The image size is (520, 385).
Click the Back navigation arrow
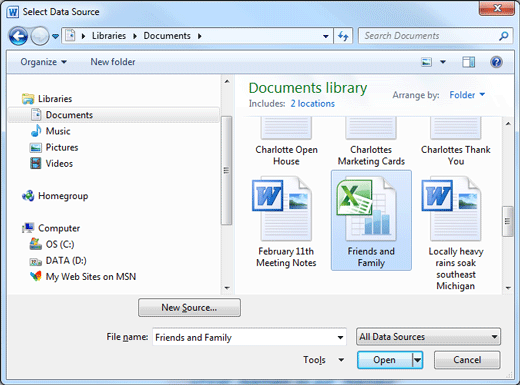[x=18, y=36]
